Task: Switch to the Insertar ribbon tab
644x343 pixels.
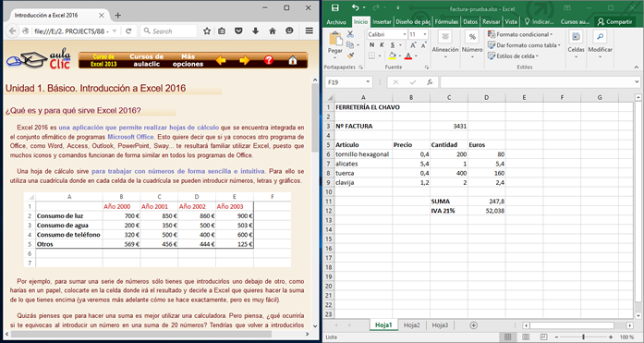Action: pyautogui.click(x=382, y=22)
